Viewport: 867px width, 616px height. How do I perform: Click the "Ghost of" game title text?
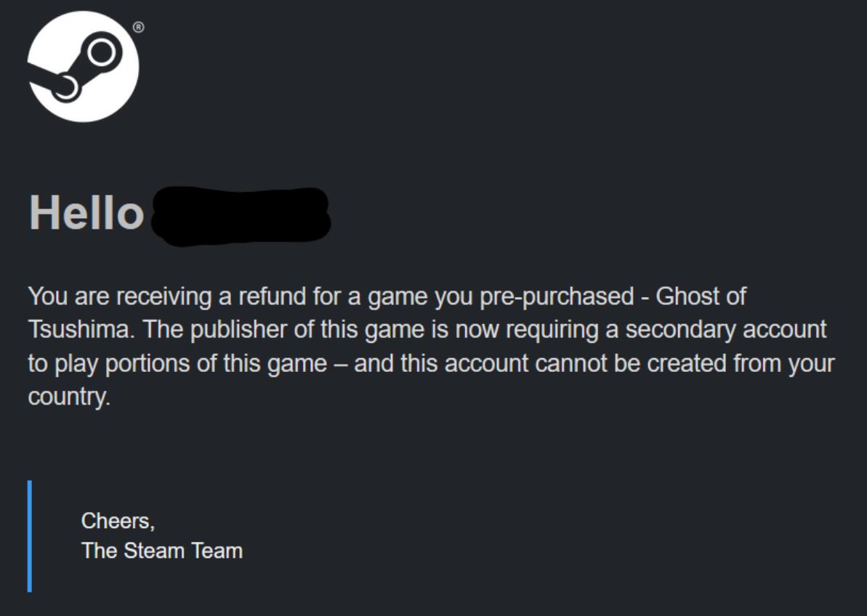pos(701,296)
